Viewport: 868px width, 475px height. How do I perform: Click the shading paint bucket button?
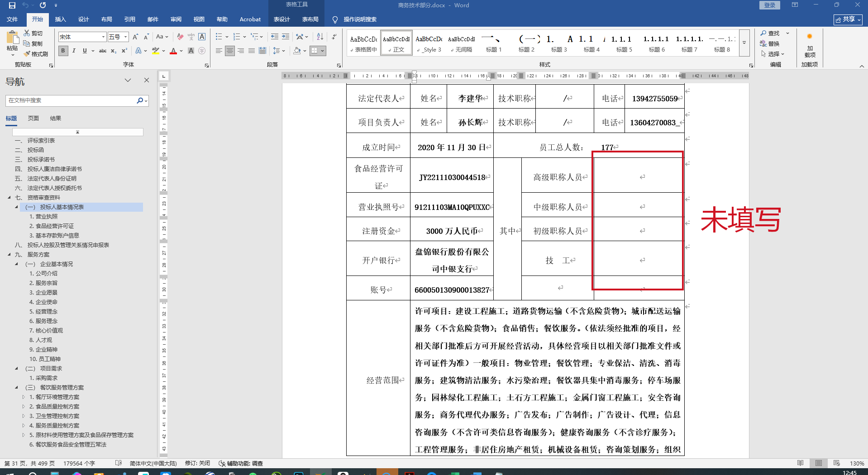point(297,51)
